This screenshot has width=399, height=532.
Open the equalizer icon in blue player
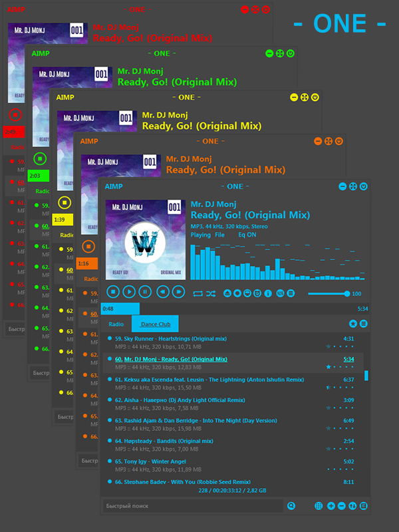[280, 293]
